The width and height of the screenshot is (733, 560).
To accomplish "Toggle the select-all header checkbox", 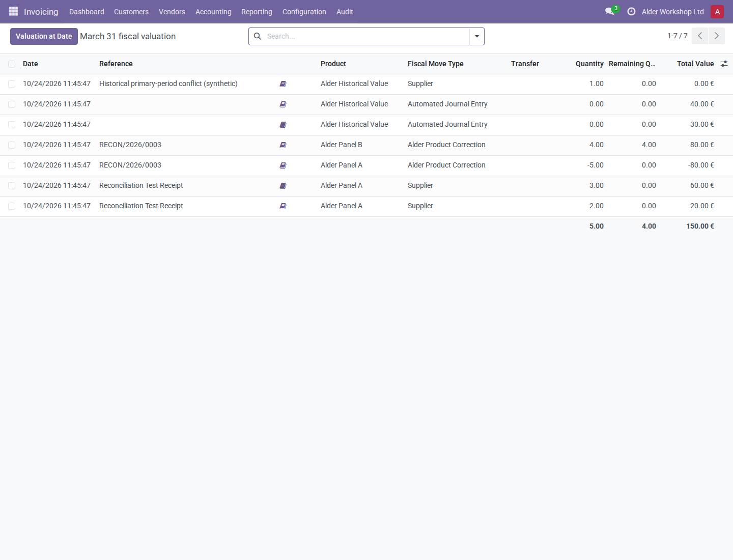I will (x=12, y=64).
